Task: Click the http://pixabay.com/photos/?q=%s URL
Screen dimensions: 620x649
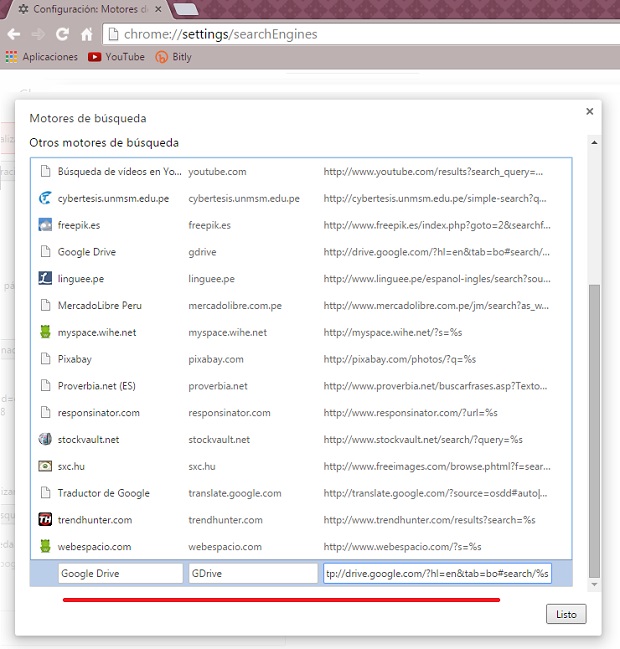Action: 400,359
